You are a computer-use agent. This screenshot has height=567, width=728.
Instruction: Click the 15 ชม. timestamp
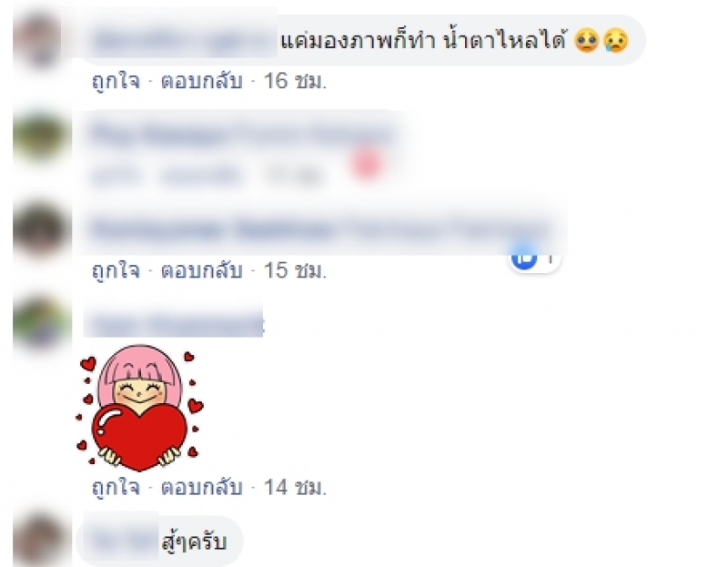(x=295, y=270)
